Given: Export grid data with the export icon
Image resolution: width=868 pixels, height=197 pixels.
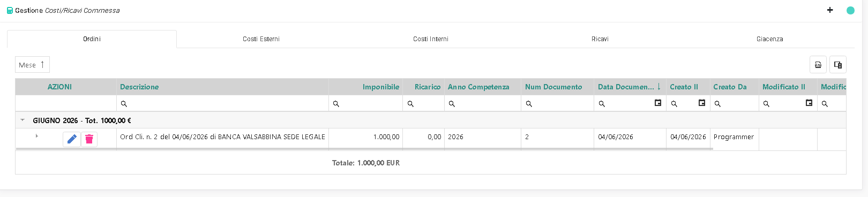Looking at the screenshot, I should (818, 65).
